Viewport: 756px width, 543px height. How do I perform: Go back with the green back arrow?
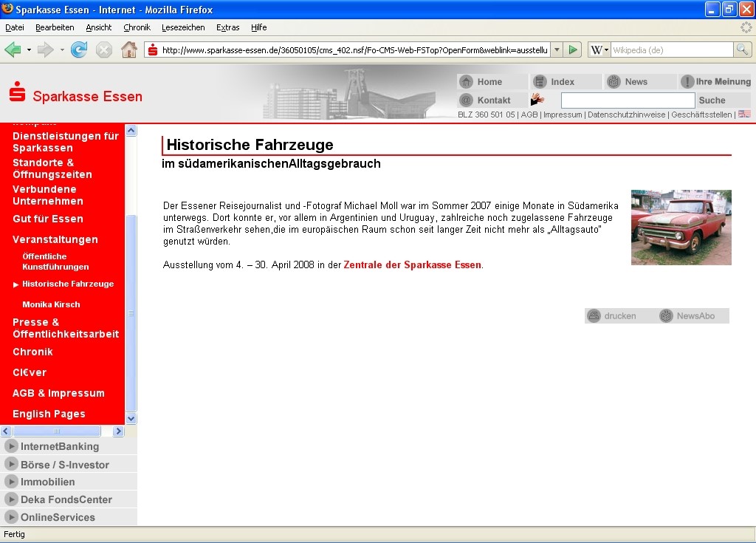pos(13,49)
